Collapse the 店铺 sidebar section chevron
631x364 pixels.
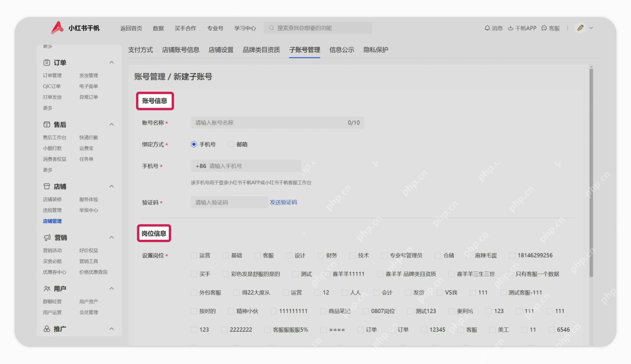click(112, 187)
